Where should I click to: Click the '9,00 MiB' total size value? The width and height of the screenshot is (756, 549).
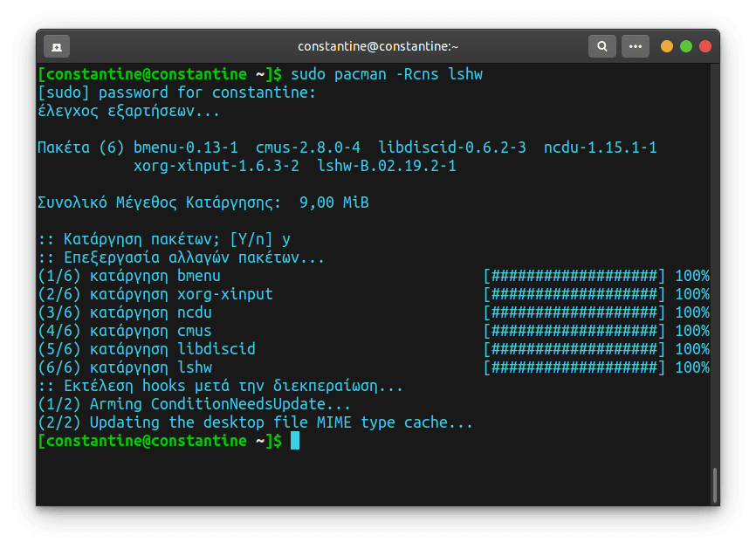tap(333, 202)
